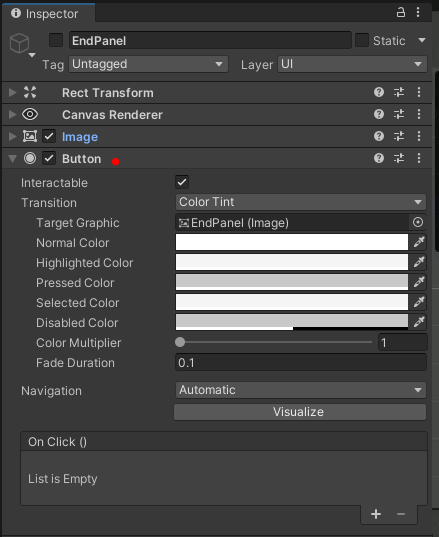Click the 'List is Empty' text
Image resolution: width=439 pixels, height=537 pixels.
pyautogui.click(x=63, y=479)
